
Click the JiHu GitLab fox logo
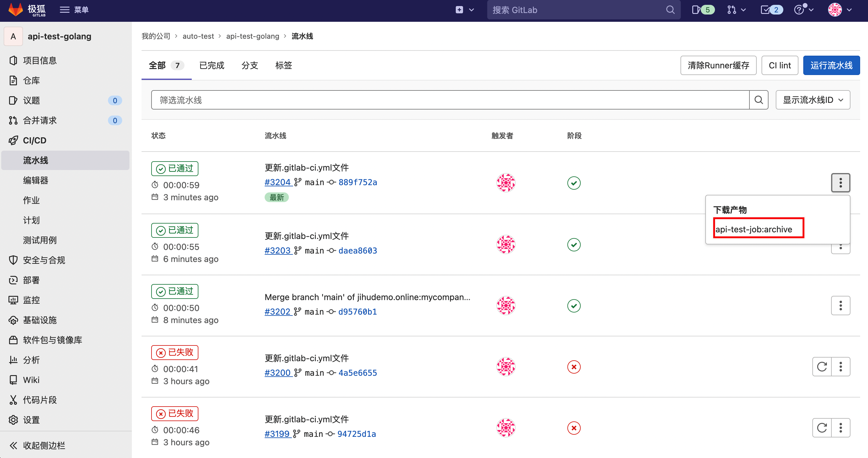pyautogui.click(x=15, y=10)
